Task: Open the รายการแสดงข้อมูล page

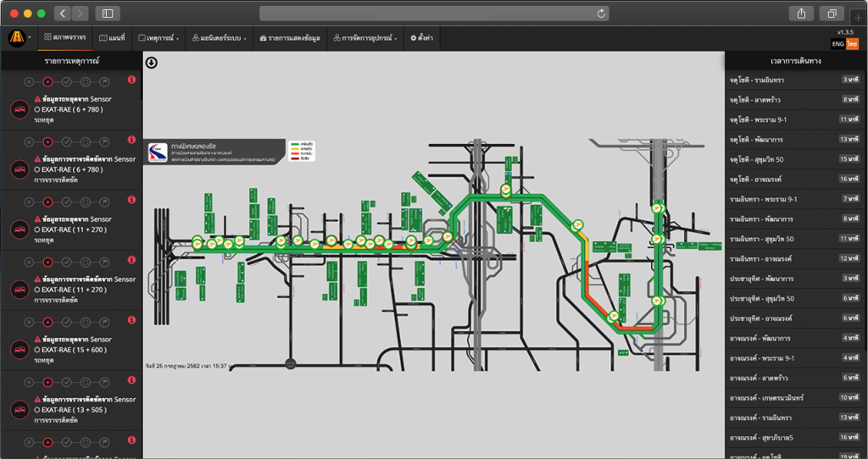Action: [x=290, y=38]
